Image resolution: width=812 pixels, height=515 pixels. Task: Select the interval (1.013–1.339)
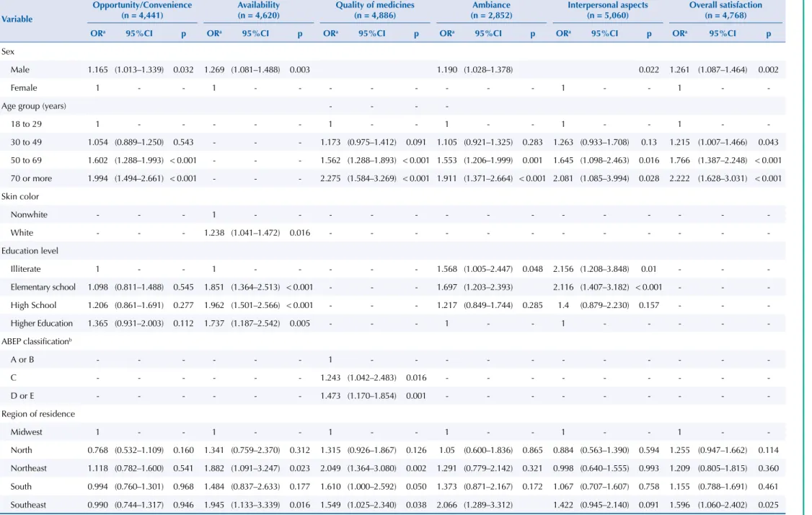click(138, 70)
